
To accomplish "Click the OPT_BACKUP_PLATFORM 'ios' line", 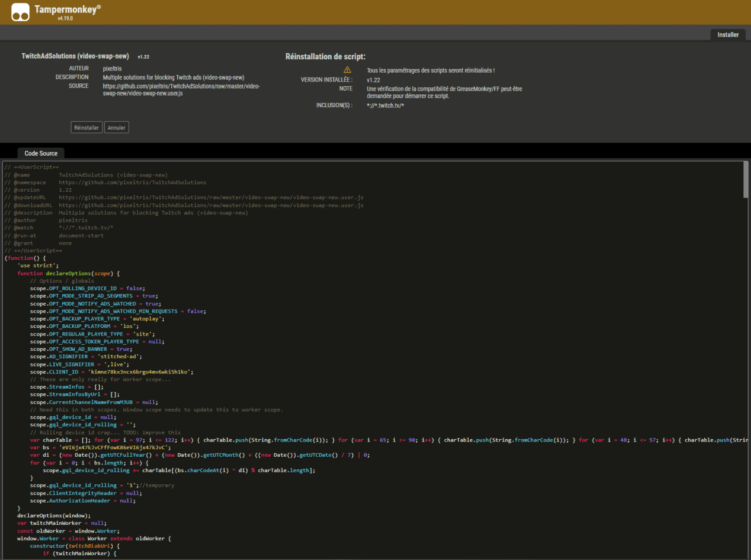I will click(84, 327).
